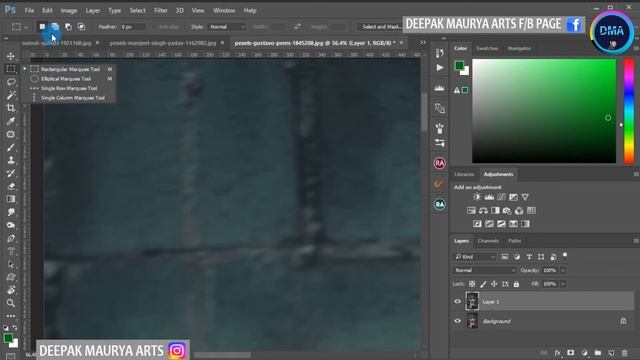Select the Eraser tool
Screen dimensions: 640x360
click(x=11, y=186)
